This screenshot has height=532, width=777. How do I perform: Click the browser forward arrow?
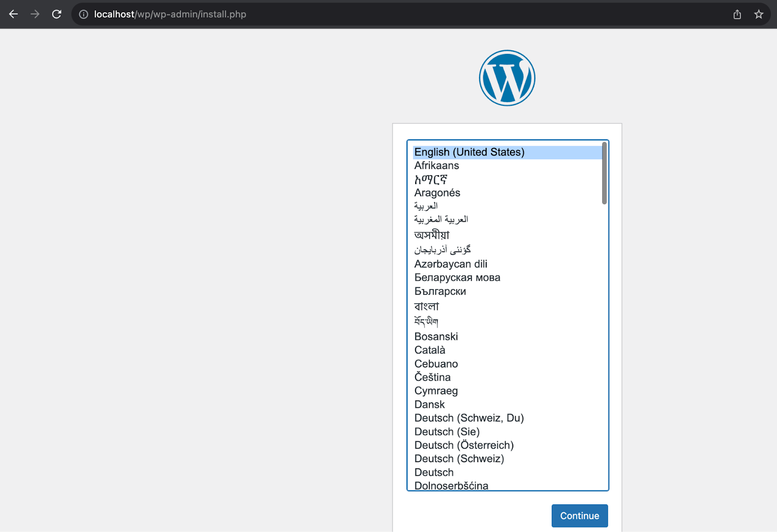click(x=35, y=15)
